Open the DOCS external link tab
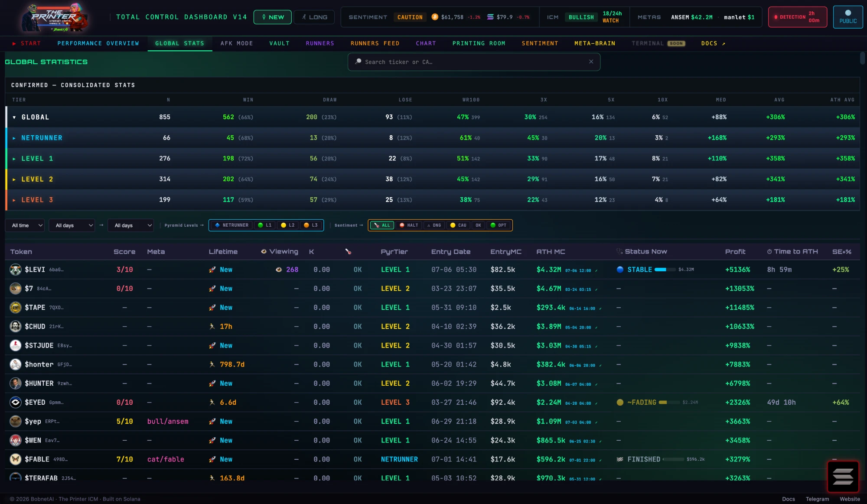This screenshot has width=867, height=504. [713, 43]
